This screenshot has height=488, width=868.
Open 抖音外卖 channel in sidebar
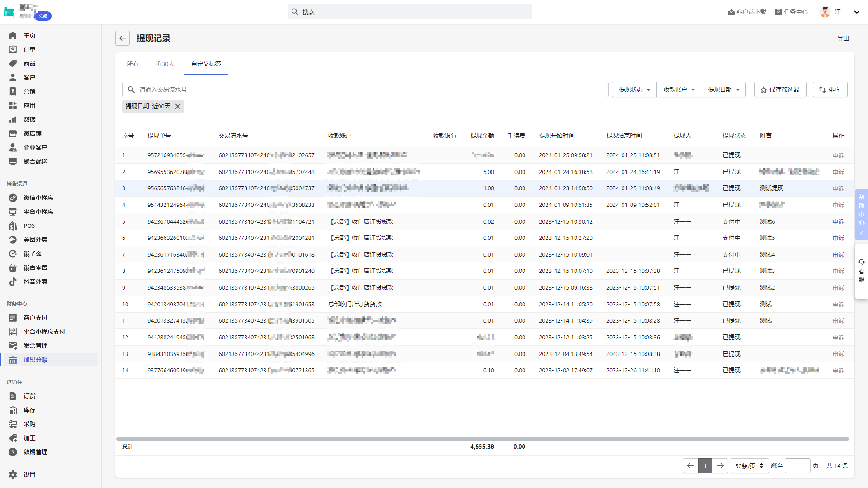coord(35,282)
